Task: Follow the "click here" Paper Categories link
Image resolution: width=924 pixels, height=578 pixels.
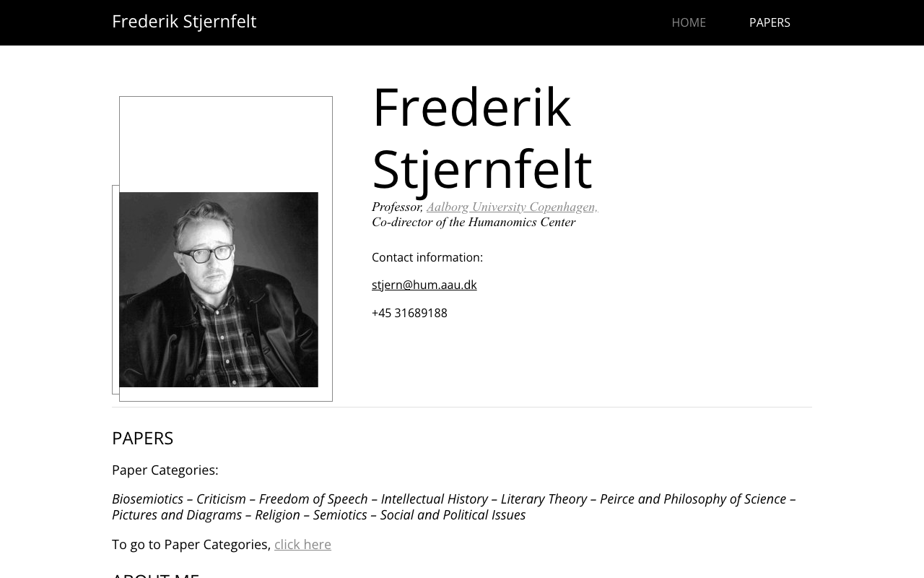Action: 302,544
